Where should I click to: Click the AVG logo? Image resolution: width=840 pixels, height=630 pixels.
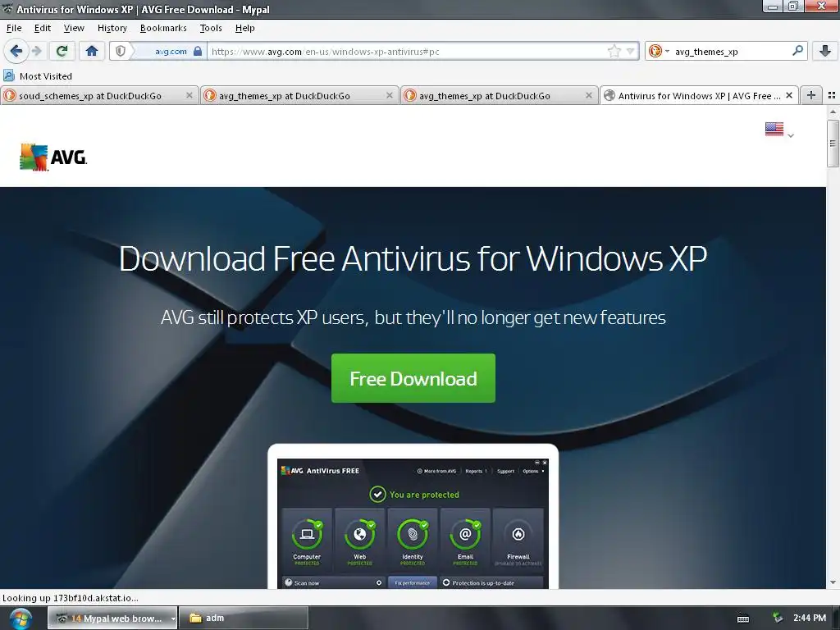pos(53,157)
